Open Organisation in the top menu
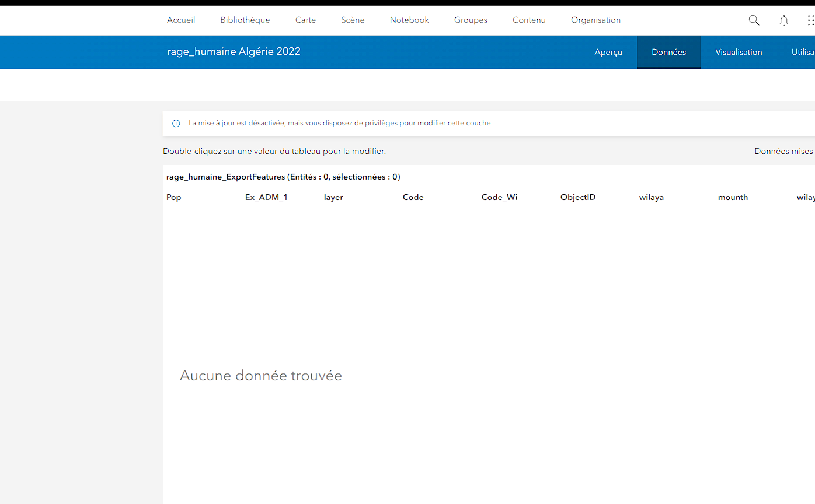Screen dimensions: 815x504 [x=595, y=20]
